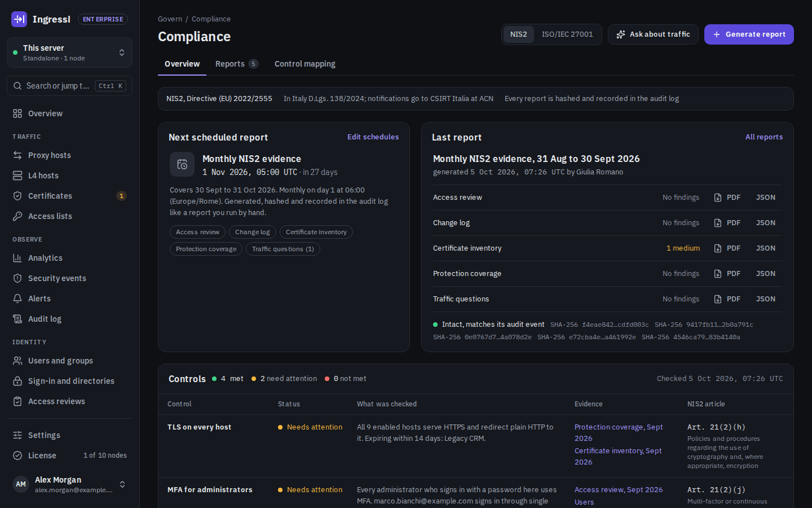Download Protection coverage JSON
This screenshot has width=812, height=508.
click(766, 274)
